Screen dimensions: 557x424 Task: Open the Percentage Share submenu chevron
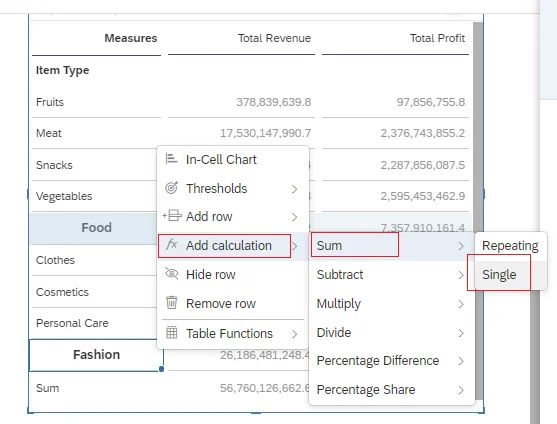pos(461,390)
